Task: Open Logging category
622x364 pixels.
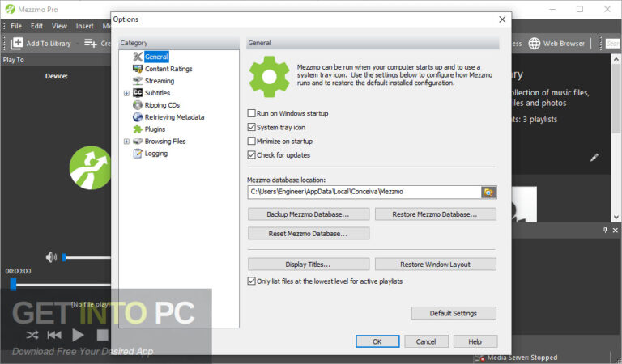Action: [x=155, y=153]
